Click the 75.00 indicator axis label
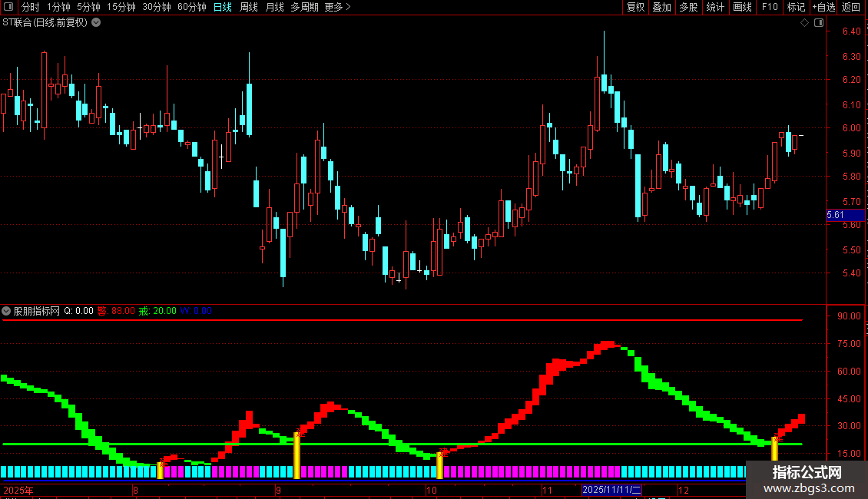868x499 pixels. (849, 344)
